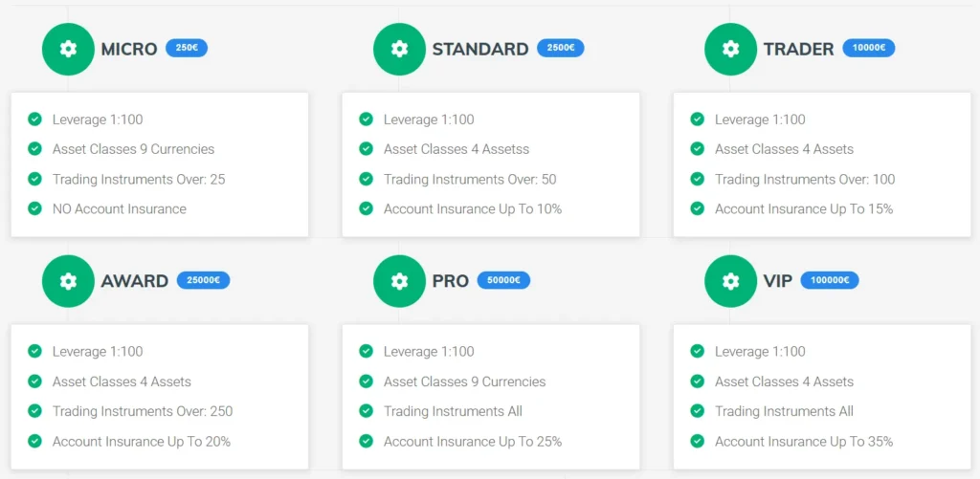Click the TRADER account gear icon
Screen dimensions: 980x479
coord(730,49)
